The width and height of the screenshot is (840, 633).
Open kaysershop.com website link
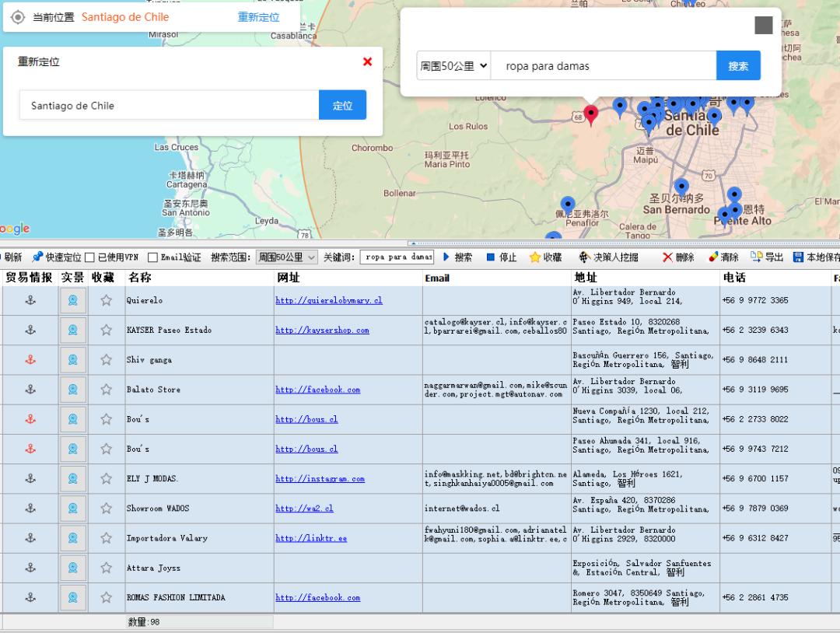tap(322, 330)
